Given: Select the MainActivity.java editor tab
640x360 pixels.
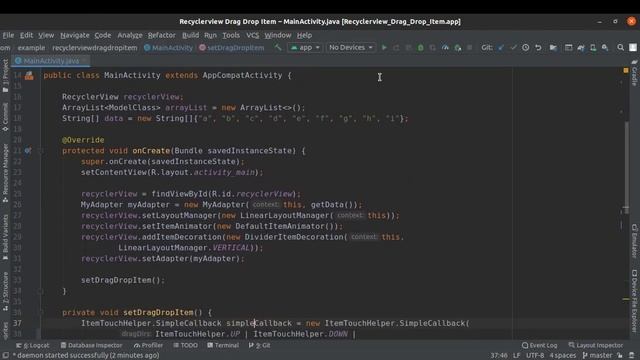Looking at the screenshot, I should pyautogui.click(x=51, y=61).
